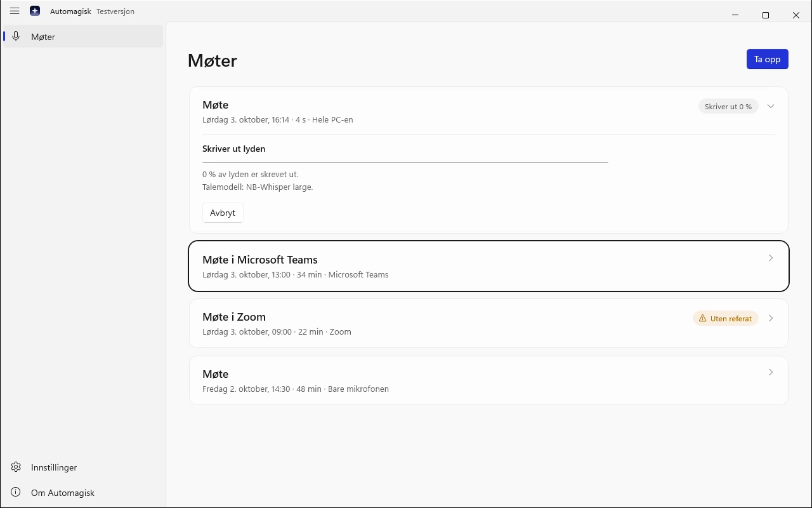The height and width of the screenshot is (508, 812).
Task: Select Møter in the sidebar
Action: point(82,37)
